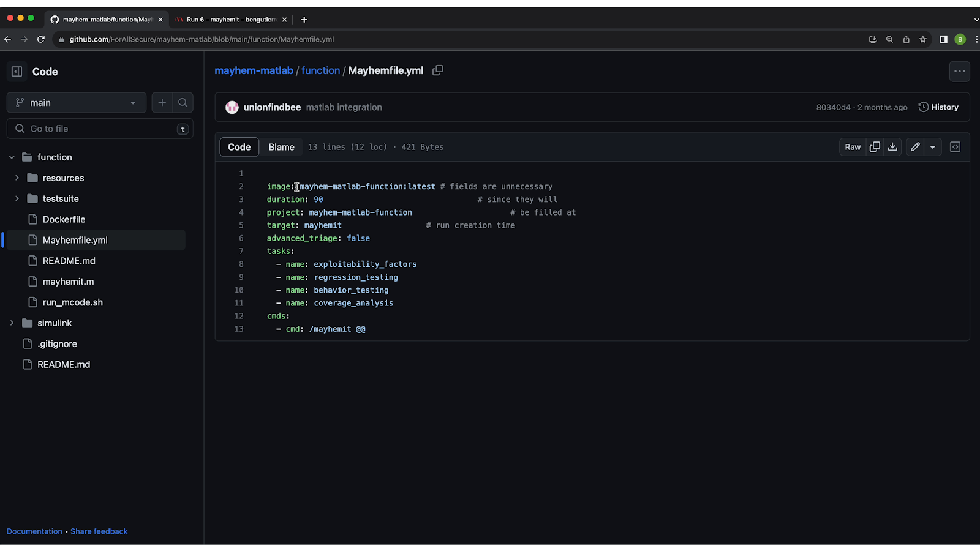The width and height of the screenshot is (980, 551).
Task: Go back in browser history
Action: pos(8,39)
